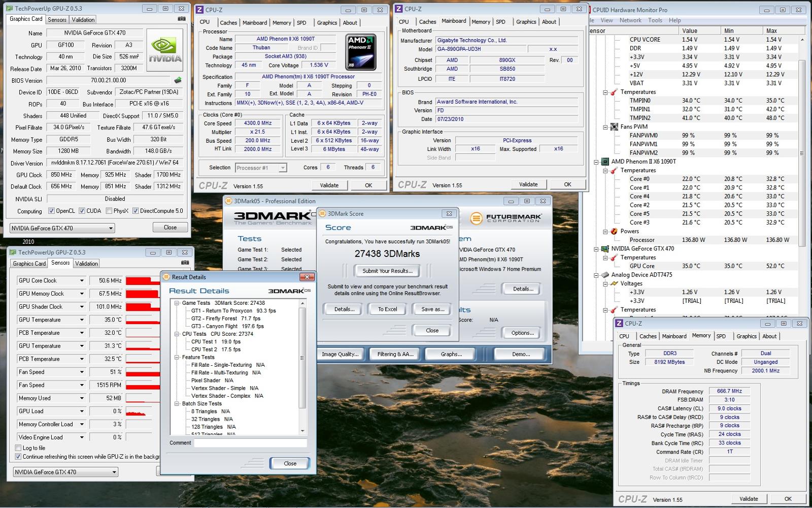The image size is (812, 508).
Task: Click the Fans PWM fan icon in Hardware Monitor
Action: [614, 126]
